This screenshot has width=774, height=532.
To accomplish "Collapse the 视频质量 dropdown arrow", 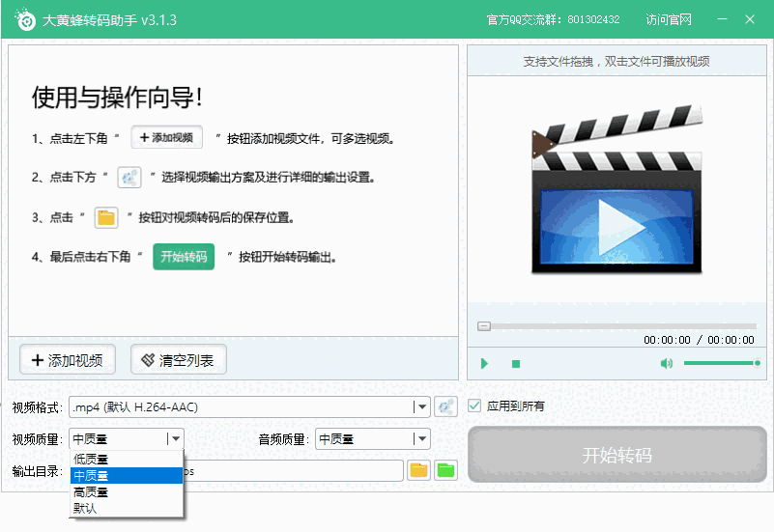I will pos(174,439).
